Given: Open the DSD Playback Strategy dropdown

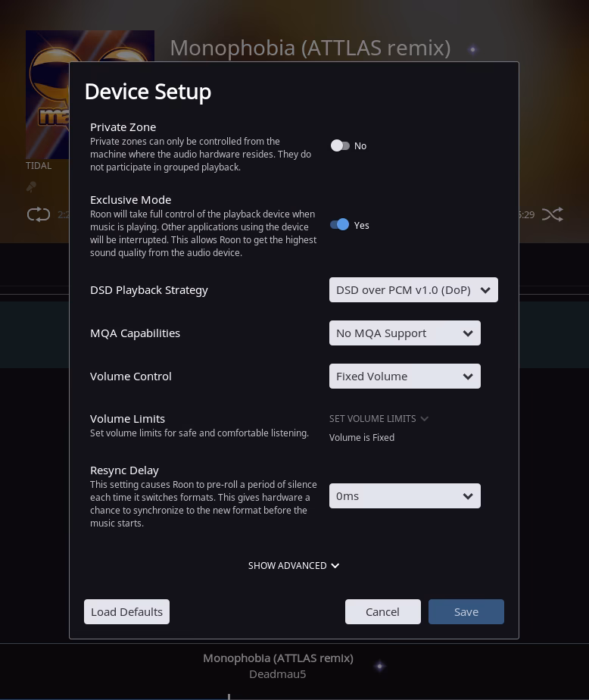Looking at the screenshot, I should coord(413,289).
